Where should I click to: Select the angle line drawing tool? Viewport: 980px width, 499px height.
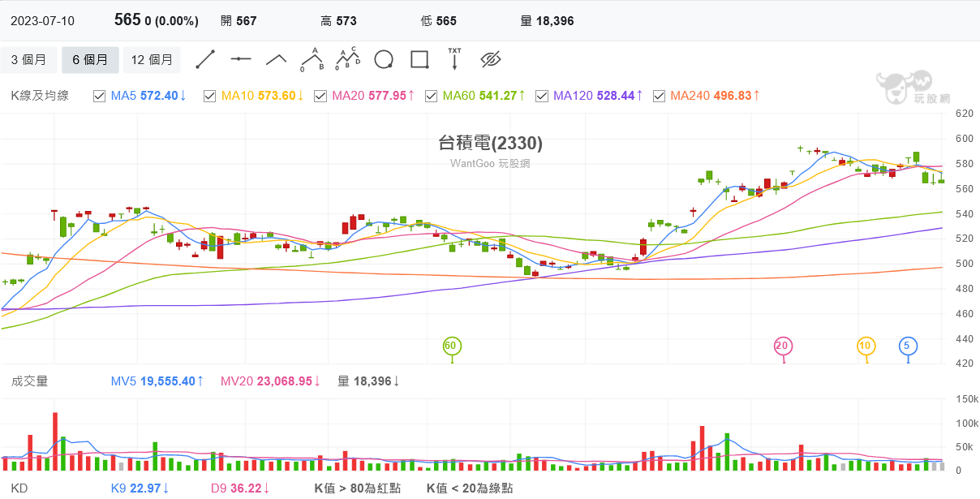pos(277,59)
